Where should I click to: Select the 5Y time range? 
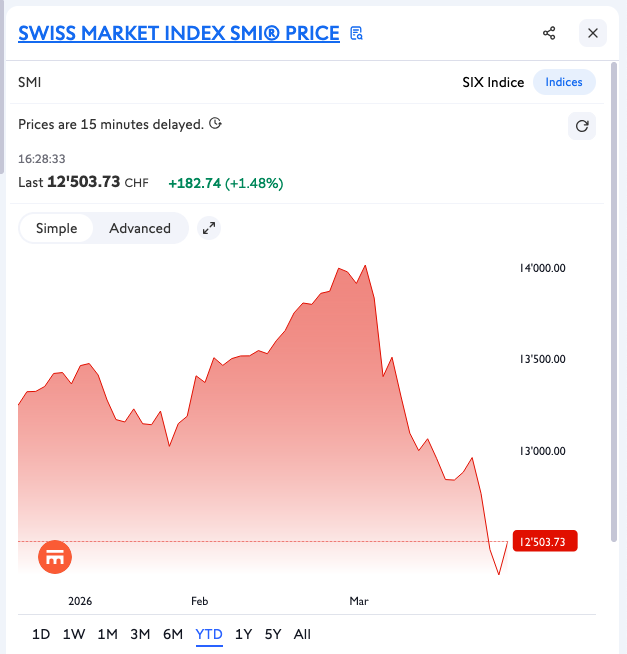[273, 634]
